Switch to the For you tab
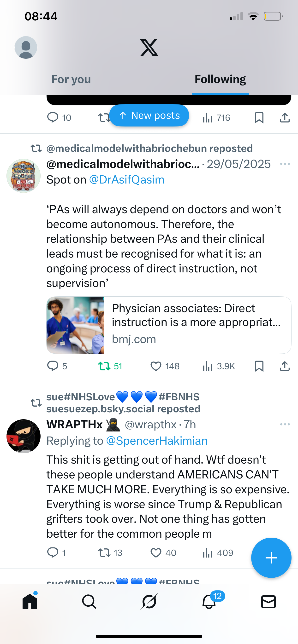 point(71,80)
